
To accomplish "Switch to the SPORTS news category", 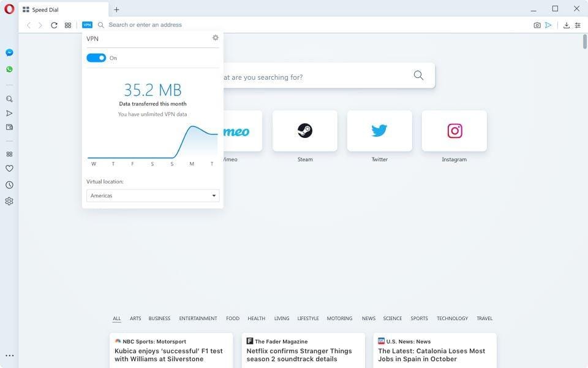I will pyautogui.click(x=419, y=318).
